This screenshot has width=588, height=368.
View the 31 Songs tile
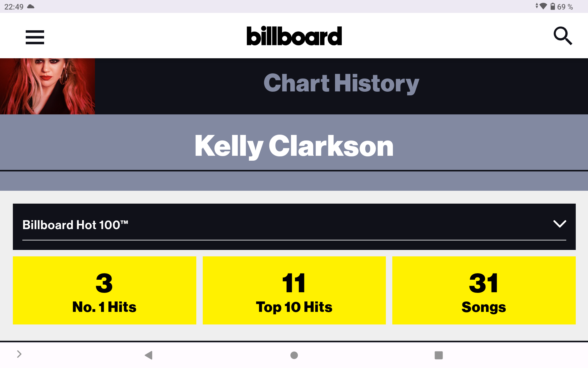coord(484,290)
